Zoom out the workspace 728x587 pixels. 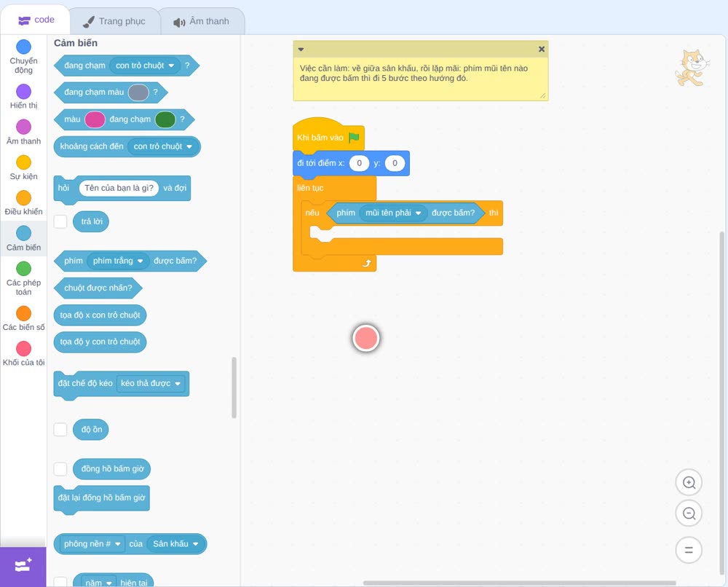(689, 513)
